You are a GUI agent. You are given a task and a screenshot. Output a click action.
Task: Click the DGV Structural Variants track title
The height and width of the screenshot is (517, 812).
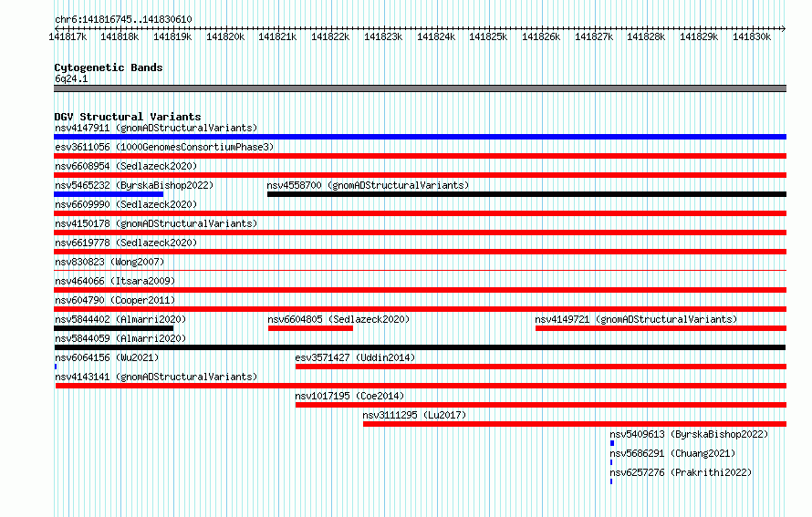point(128,117)
